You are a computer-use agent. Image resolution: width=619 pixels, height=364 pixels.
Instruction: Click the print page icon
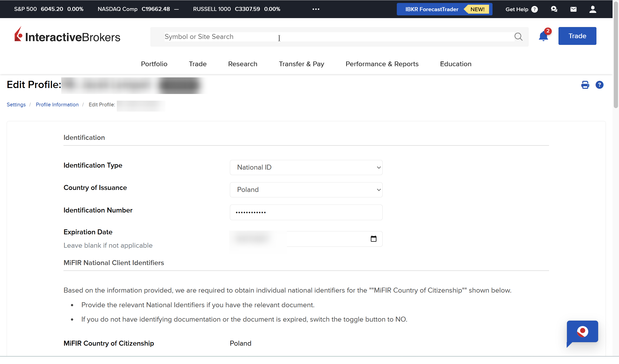point(585,85)
